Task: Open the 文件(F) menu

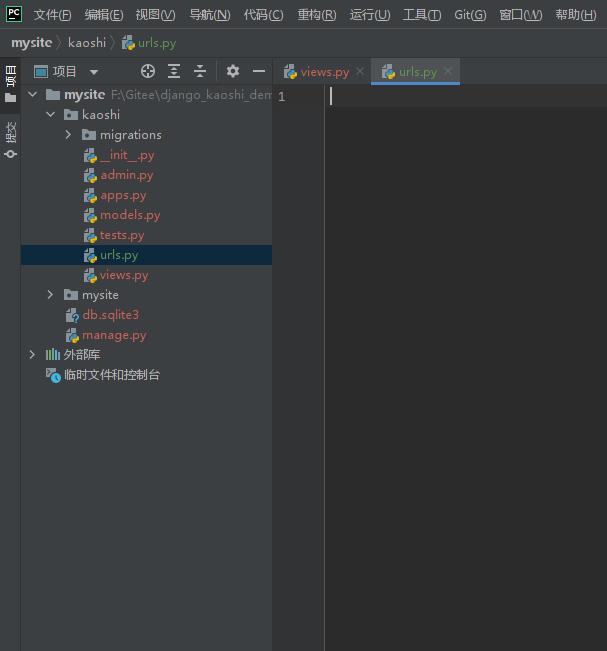Action: click(x=52, y=15)
